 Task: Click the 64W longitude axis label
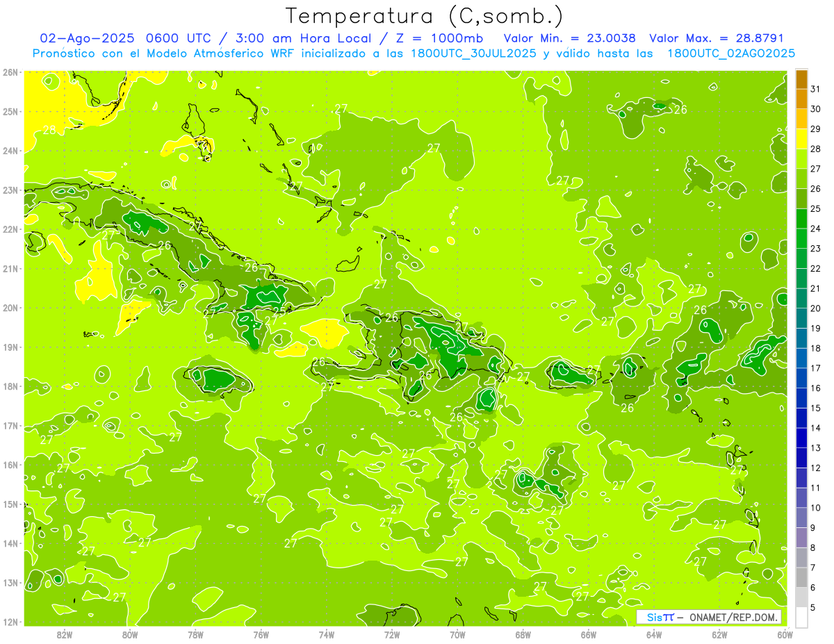[654, 634]
